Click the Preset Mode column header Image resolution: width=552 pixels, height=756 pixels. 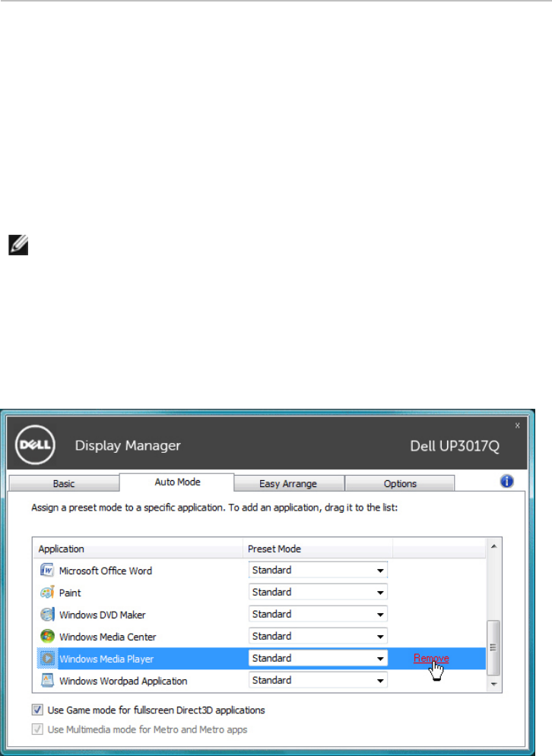318,549
